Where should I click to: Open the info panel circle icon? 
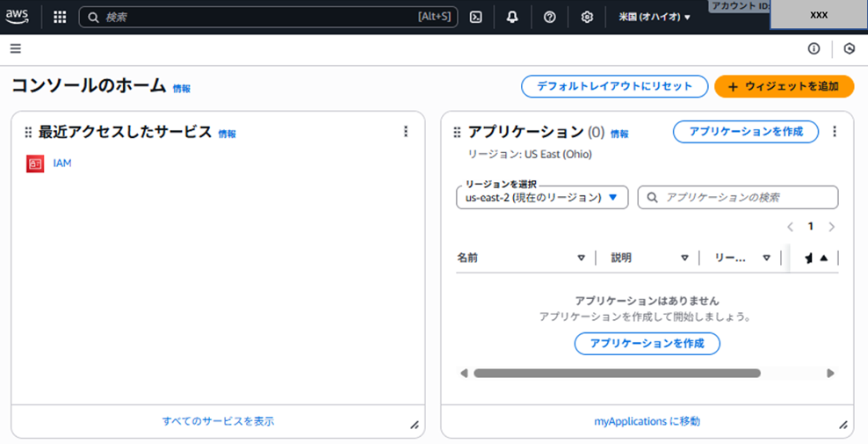coord(814,48)
